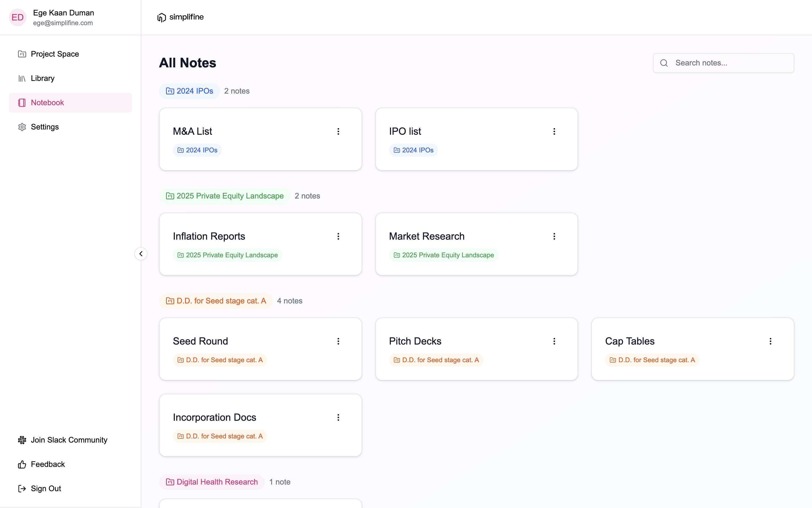Open Seed Round note options menu
The height and width of the screenshot is (508, 812).
point(338,341)
